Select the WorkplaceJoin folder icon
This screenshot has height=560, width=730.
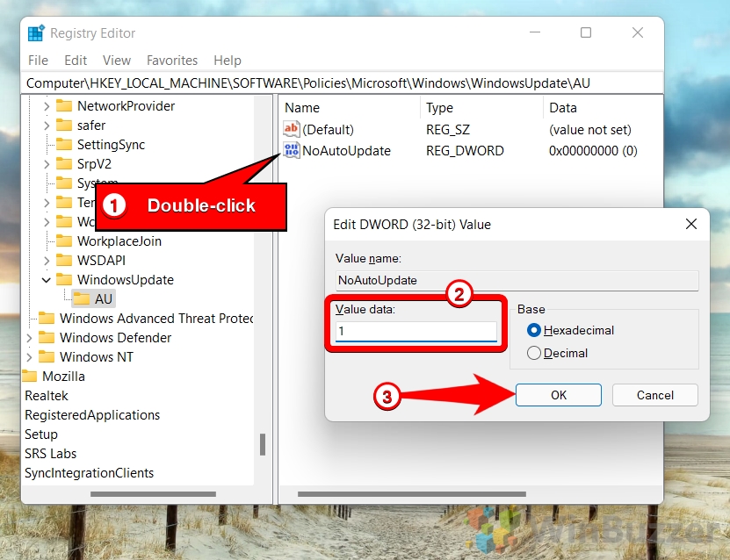click(64, 241)
